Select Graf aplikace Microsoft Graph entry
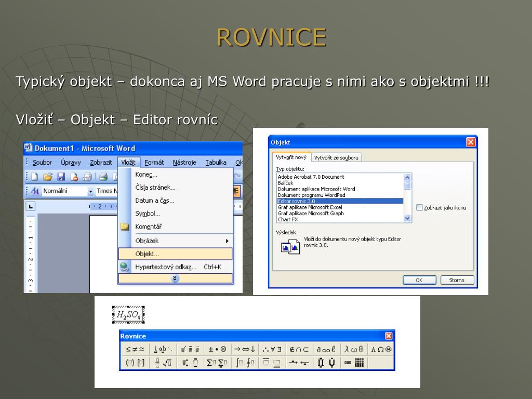The width and height of the screenshot is (532, 399). pyautogui.click(x=340, y=214)
